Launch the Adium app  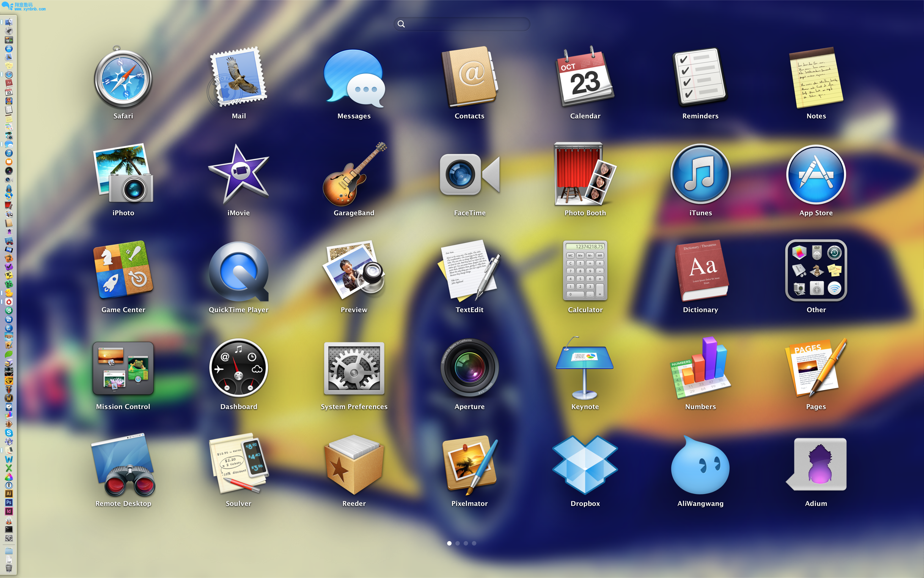pyautogui.click(x=816, y=465)
